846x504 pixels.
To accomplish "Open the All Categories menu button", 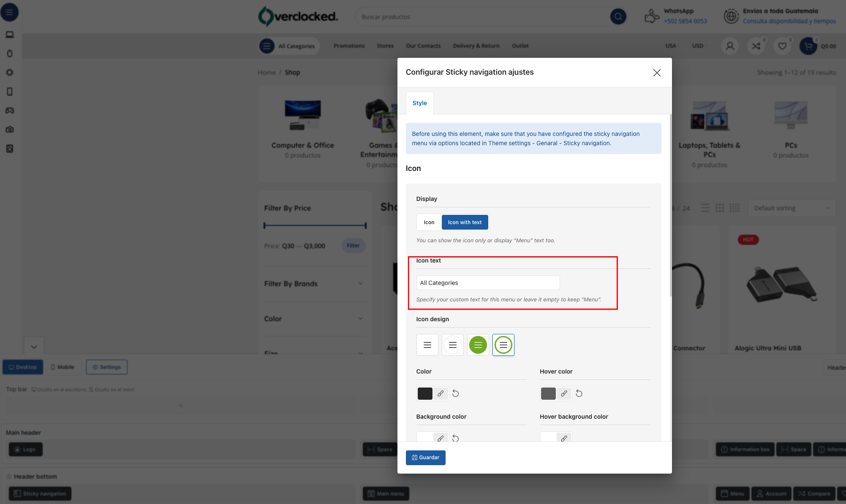I will (289, 46).
